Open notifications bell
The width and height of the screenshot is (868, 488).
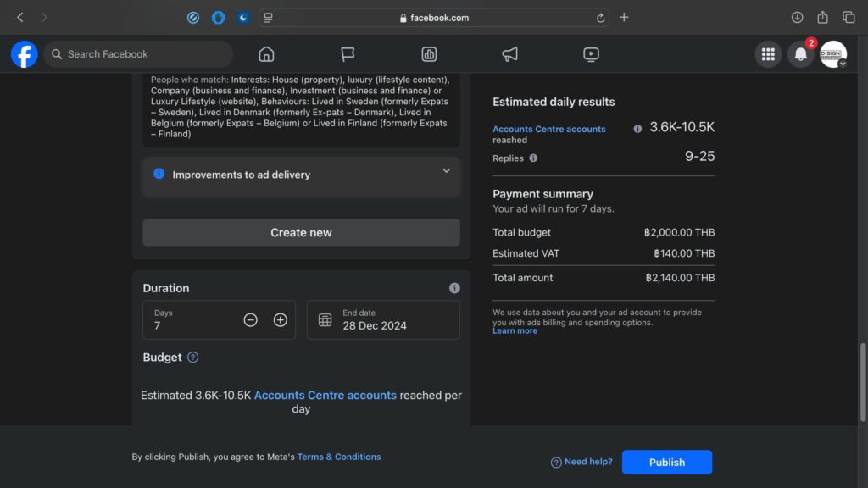[x=800, y=54]
